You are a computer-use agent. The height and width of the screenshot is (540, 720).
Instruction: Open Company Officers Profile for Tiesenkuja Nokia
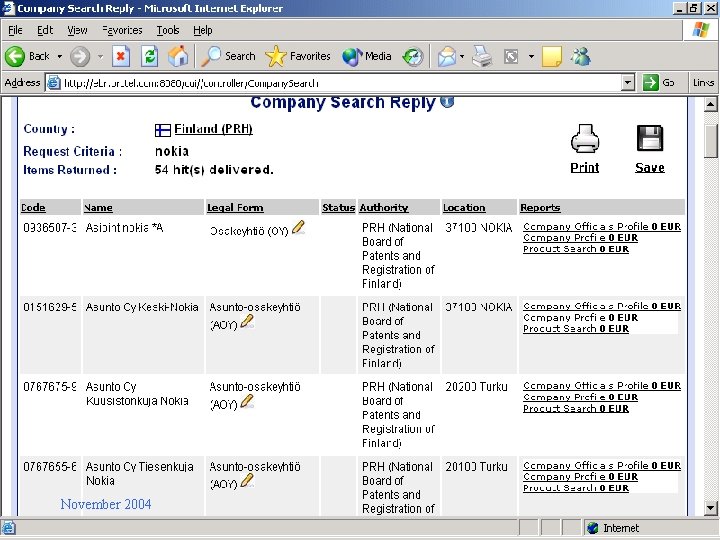[602, 465]
